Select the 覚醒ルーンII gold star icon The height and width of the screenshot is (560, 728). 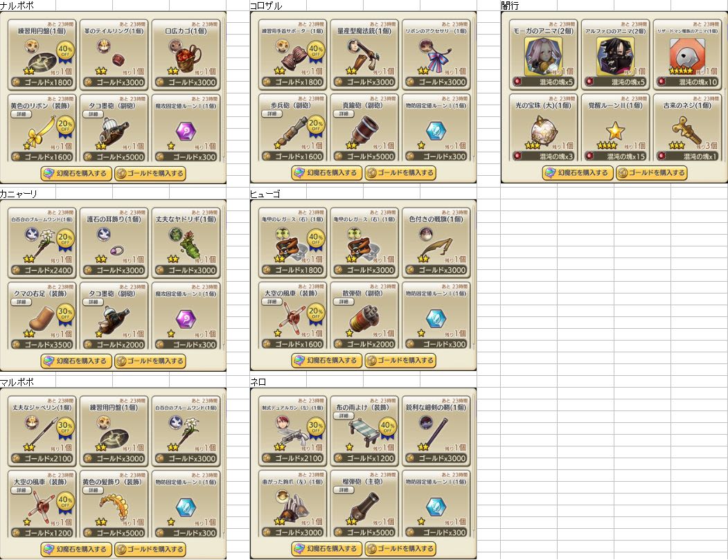[614, 132]
